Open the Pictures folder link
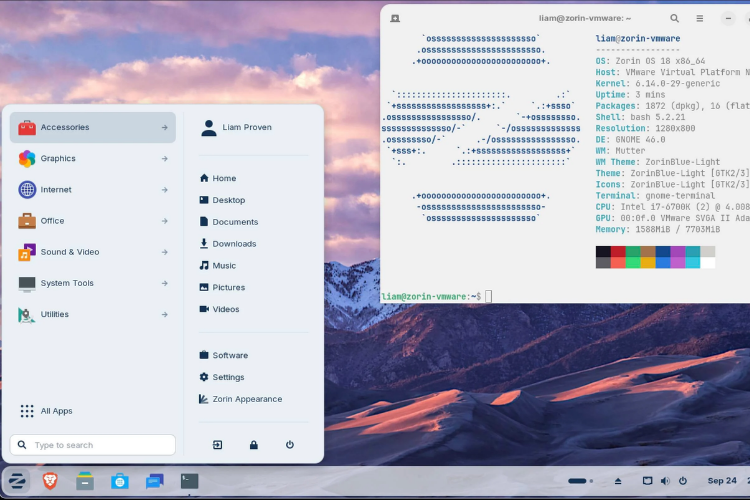The height and width of the screenshot is (500, 750). tap(222, 287)
